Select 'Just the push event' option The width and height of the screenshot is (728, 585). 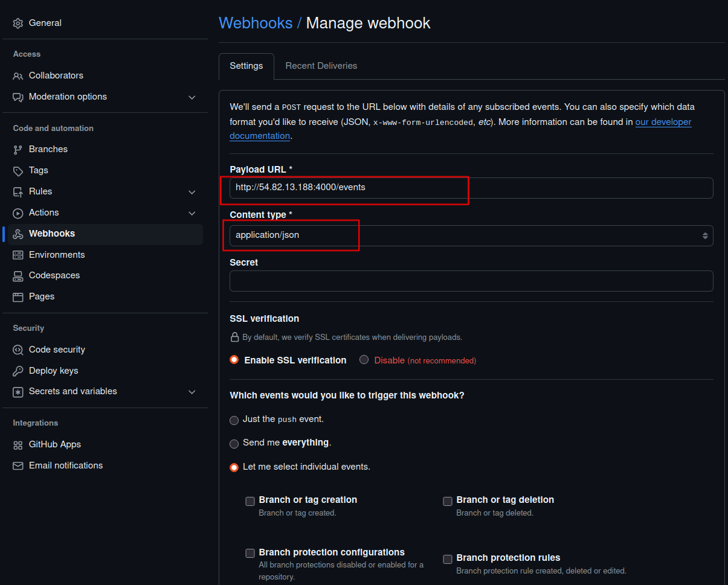point(234,420)
